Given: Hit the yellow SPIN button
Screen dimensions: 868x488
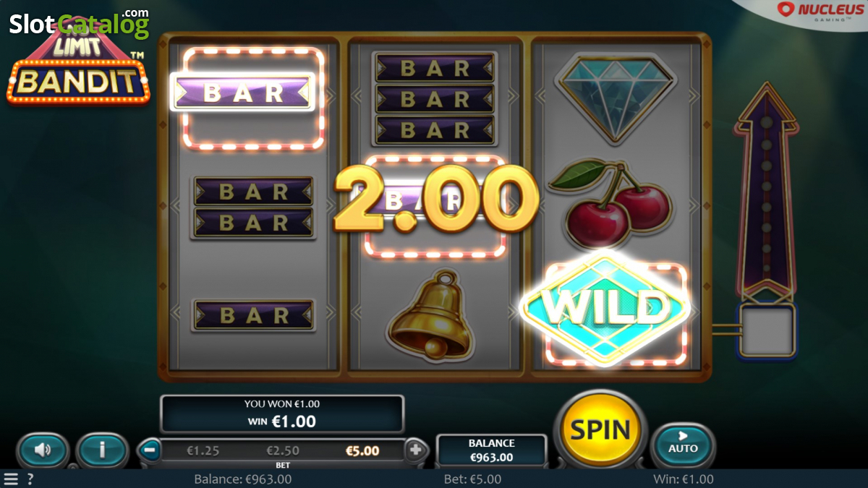Looking at the screenshot, I should [x=601, y=429].
